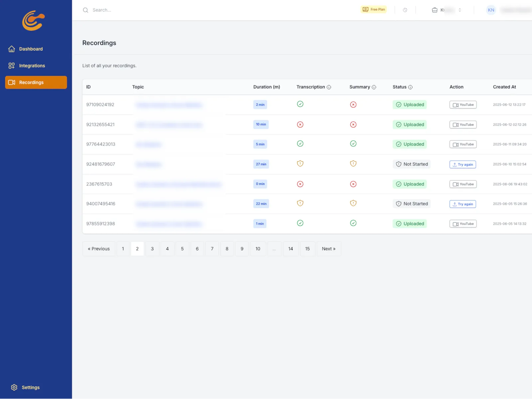This screenshot has width=532, height=399.
Task: Open the workspace switcher dropdown
Action: [x=447, y=10]
